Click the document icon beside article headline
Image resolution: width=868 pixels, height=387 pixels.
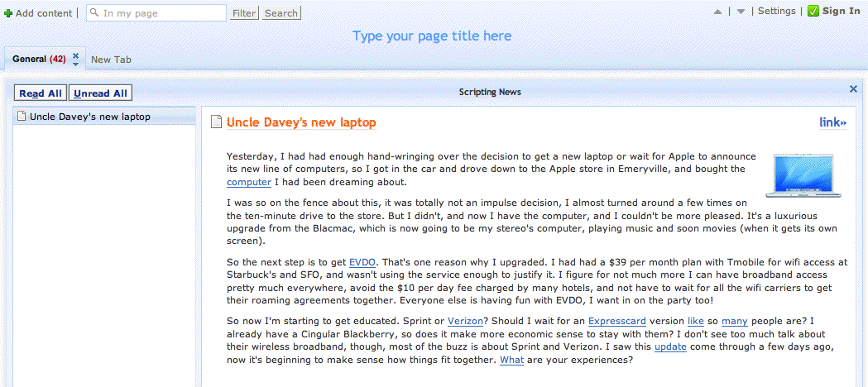[216, 122]
